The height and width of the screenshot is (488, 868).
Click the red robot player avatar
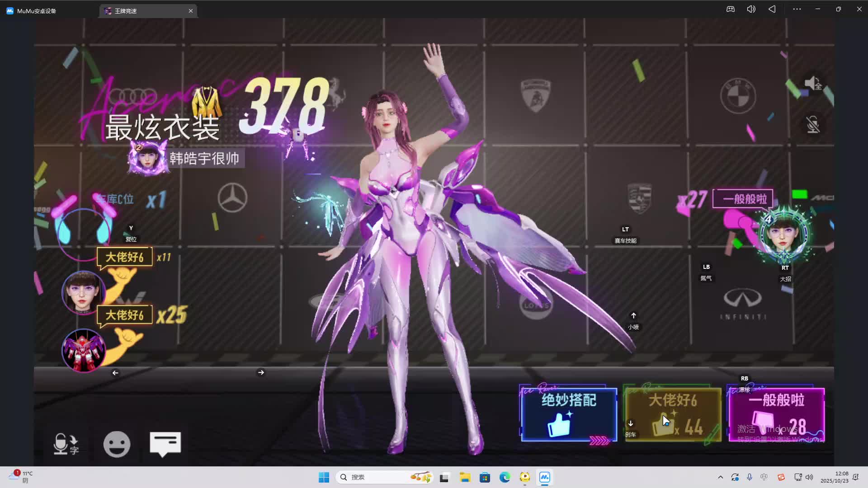tap(84, 350)
